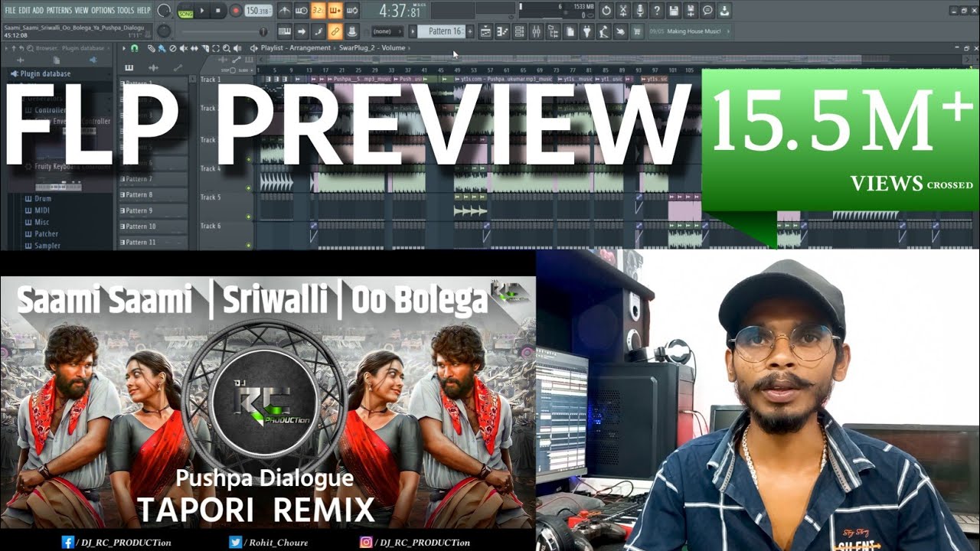Open the audio editor scissors icon

pos(623,11)
